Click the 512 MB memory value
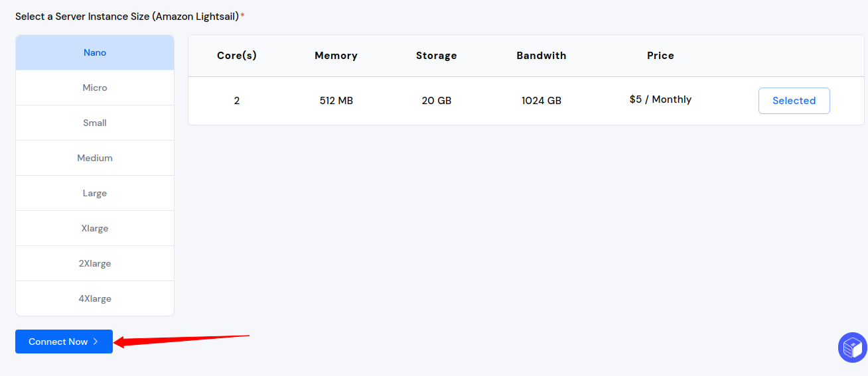868x376 pixels. pyautogui.click(x=336, y=101)
